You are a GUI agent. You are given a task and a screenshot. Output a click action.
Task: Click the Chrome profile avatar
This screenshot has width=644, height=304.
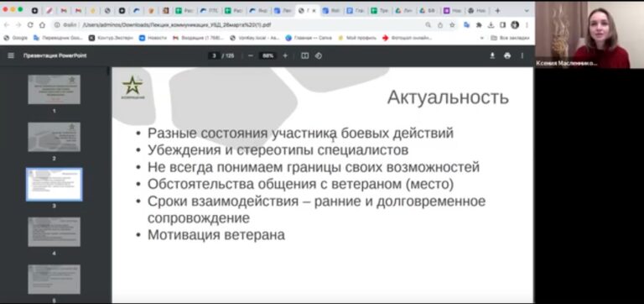515,24
